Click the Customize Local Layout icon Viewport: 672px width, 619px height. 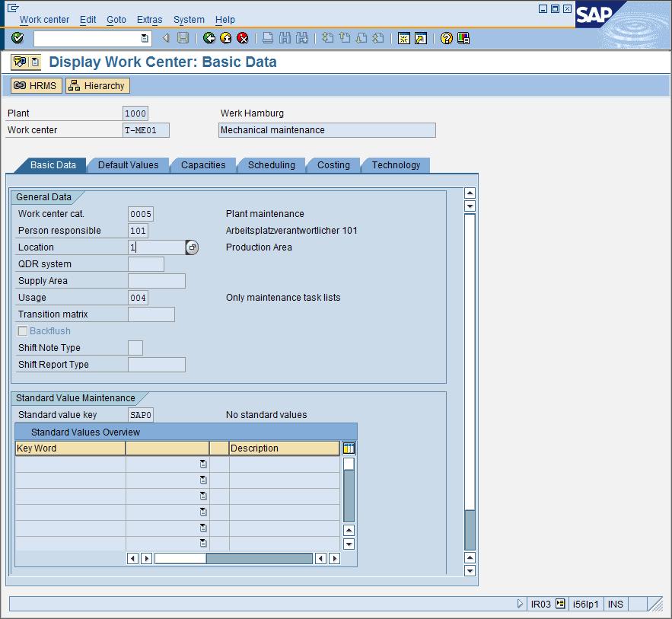463,38
